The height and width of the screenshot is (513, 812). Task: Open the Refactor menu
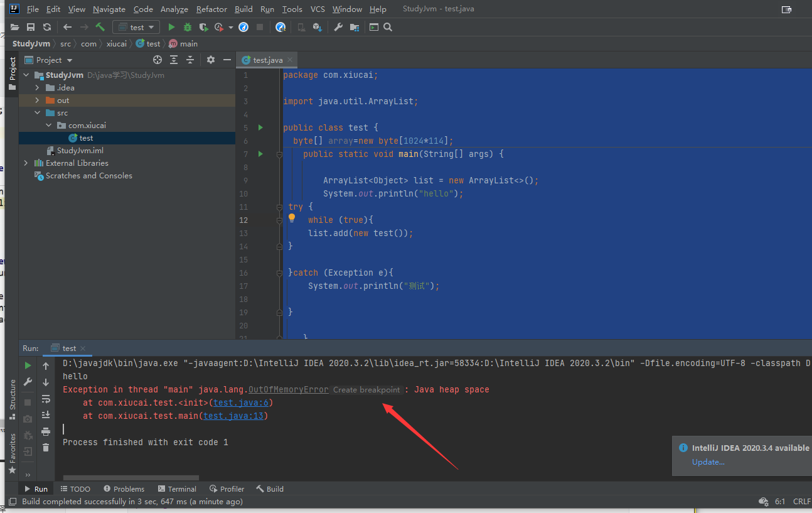click(x=211, y=9)
